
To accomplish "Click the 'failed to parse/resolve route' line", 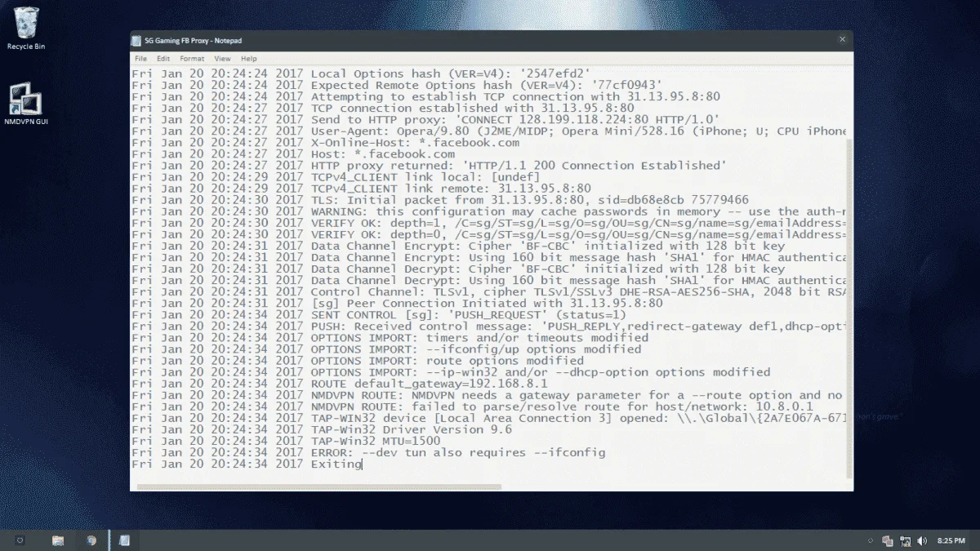I will 473,407.
